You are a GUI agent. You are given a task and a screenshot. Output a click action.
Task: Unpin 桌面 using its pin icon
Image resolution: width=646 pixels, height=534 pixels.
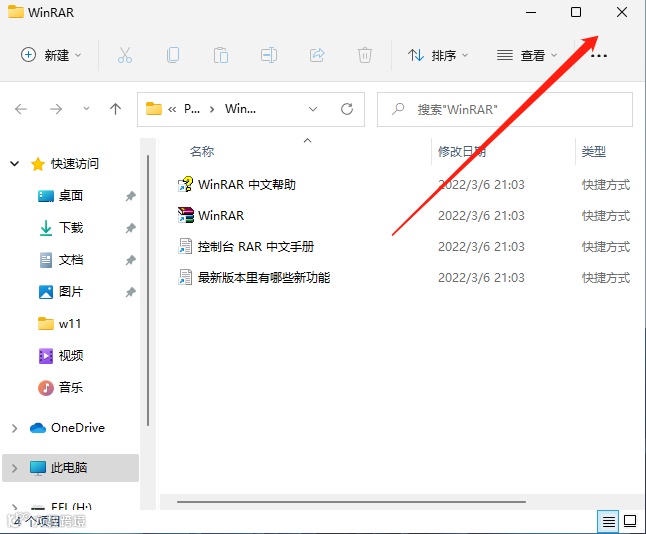point(130,196)
